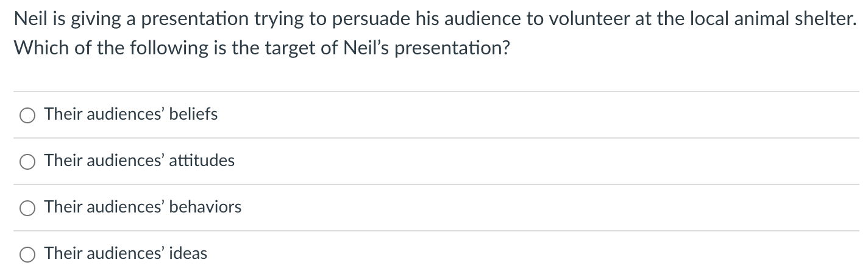Click the "Their audiences' beliefs" label text
This screenshot has width=868, height=276.
click(x=131, y=114)
